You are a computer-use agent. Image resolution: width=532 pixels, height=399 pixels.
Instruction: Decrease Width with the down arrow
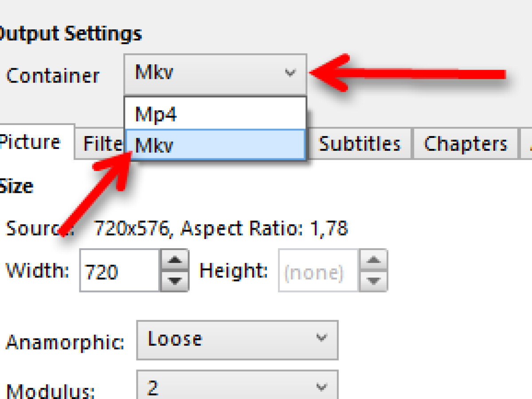click(x=176, y=281)
